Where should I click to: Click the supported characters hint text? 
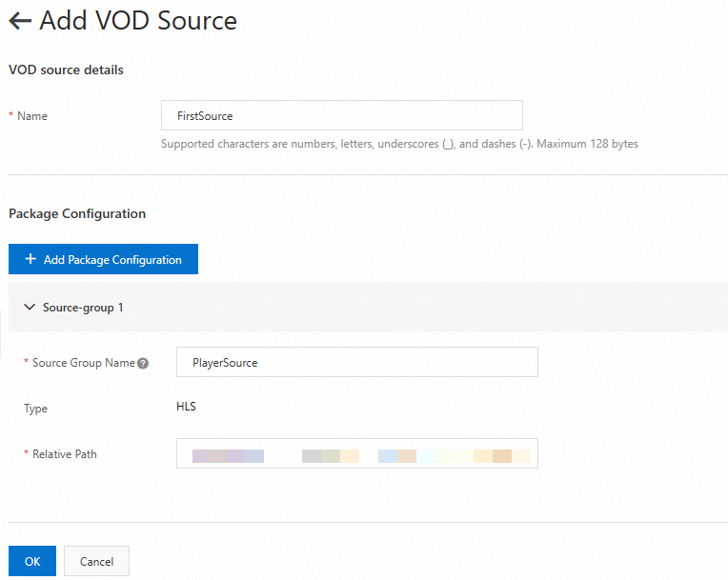[x=399, y=145]
